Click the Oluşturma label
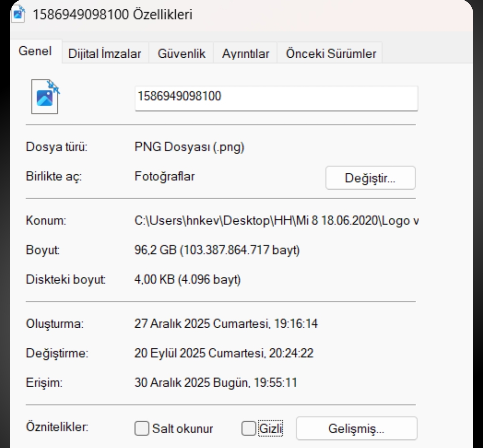The height and width of the screenshot is (448, 483). (x=55, y=324)
